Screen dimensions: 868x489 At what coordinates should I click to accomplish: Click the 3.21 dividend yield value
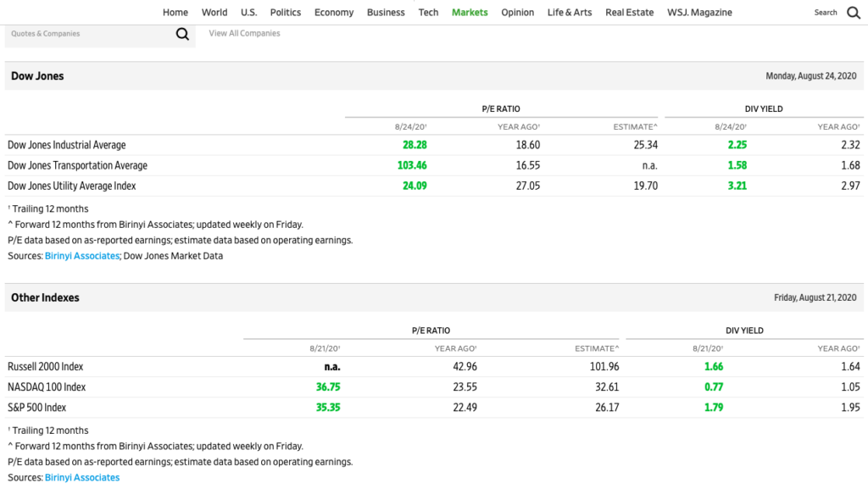click(737, 186)
